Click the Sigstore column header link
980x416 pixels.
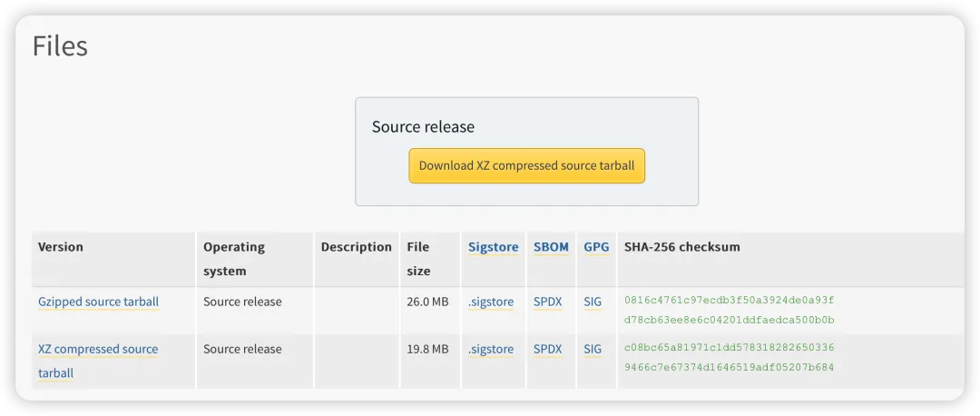493,247
